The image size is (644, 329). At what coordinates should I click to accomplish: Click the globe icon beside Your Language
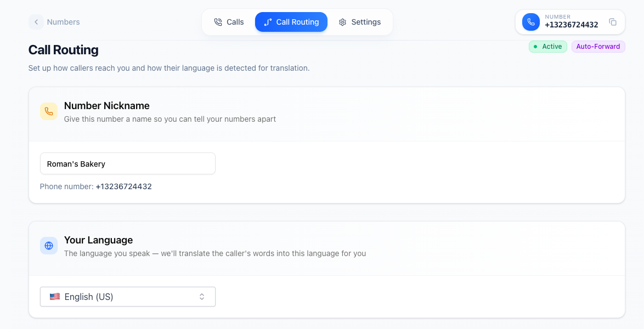49,246
